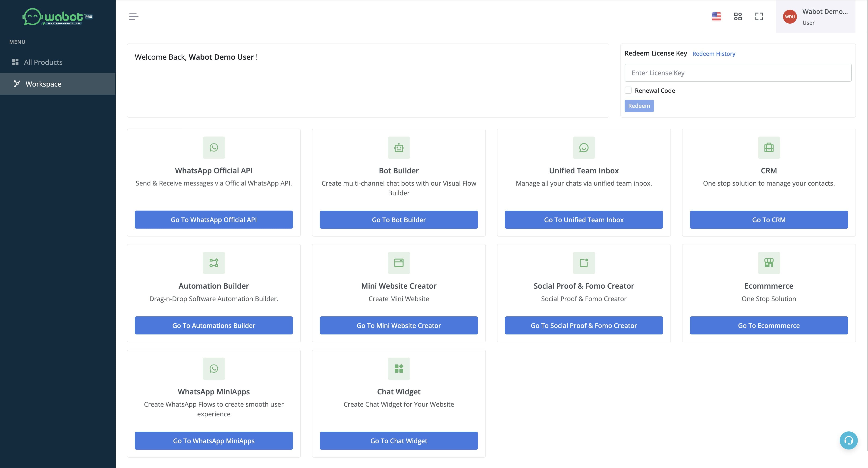Select Workspace in sidebar menu
The image size is (868, 468).
pos(58,84)
